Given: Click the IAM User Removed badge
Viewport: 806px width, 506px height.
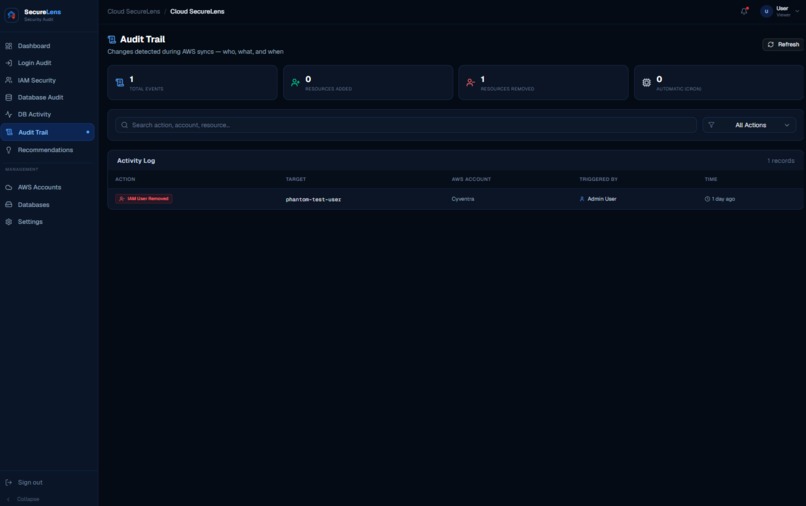Looking at the screenshot, I should 144,198.
